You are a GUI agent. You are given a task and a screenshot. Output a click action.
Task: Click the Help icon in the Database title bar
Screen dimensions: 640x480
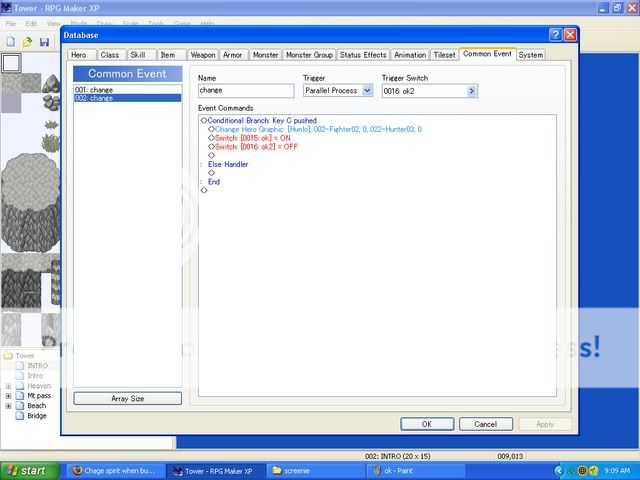pos(556,35)
